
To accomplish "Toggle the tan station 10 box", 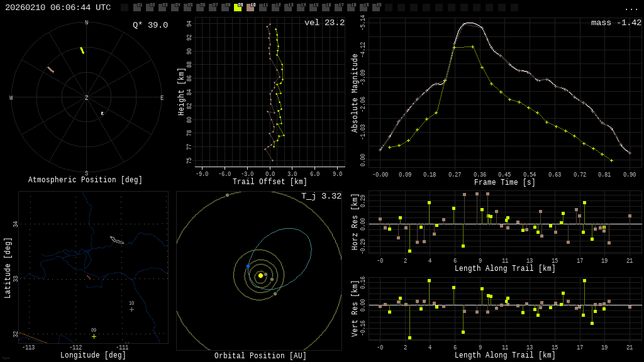I will pyautogui.click(x=250, y=8).
